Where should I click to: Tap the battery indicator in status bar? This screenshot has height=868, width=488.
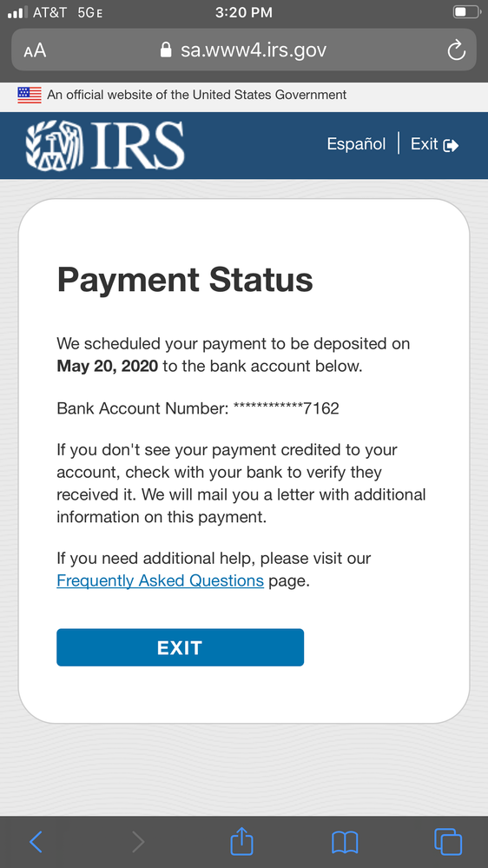pos(466,12)
